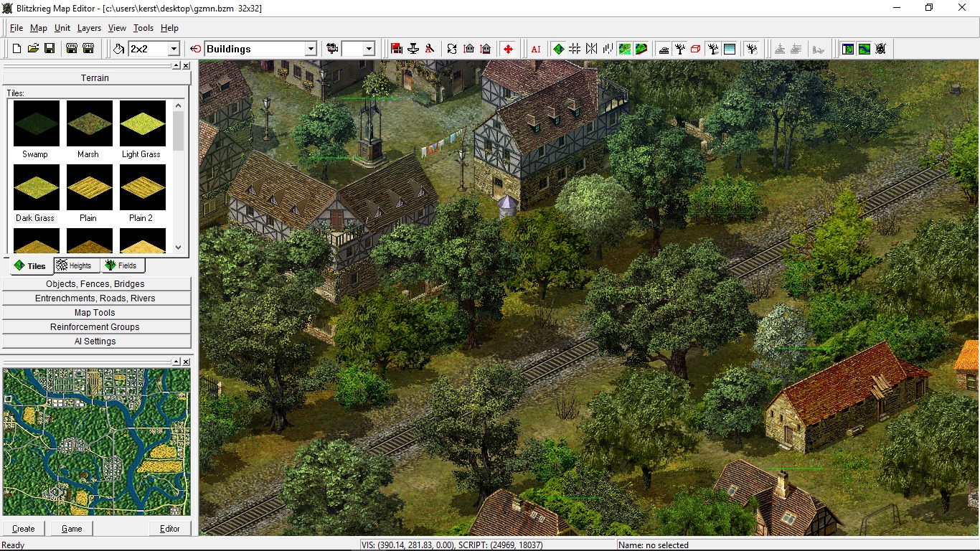980x551 pixels.
Task: Expand the Entrenchments, Roads, Rivers section
Action: click(95, 298)
